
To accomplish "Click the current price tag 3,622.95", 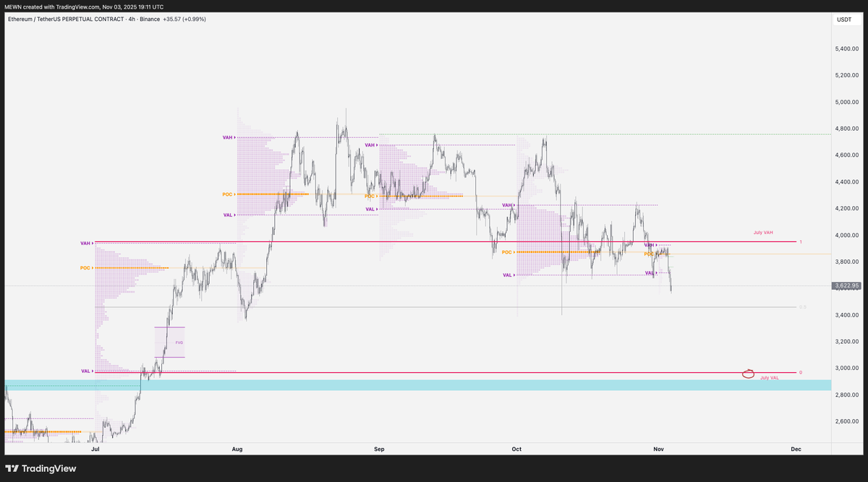I will [846, 286].
